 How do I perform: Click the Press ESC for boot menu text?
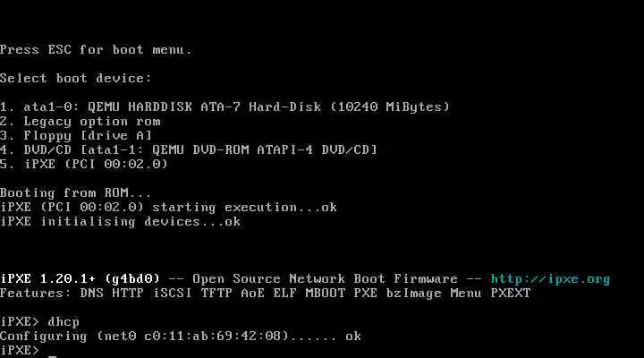click(96, 50)
